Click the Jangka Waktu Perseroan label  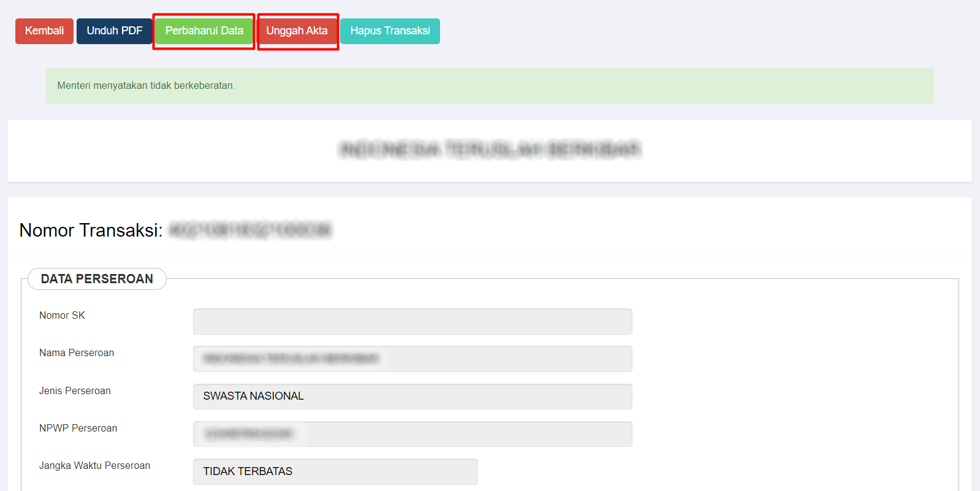click(x=94, y=465)
